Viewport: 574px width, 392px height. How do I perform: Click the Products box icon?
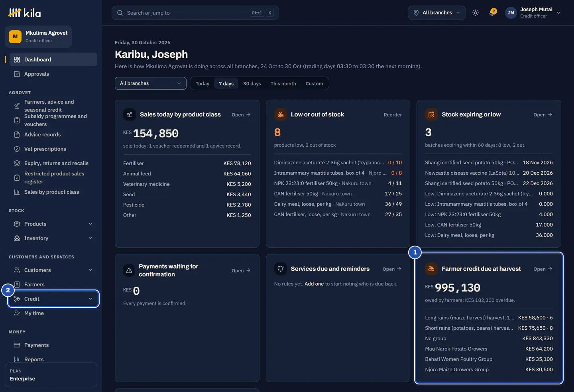[x=17, y=224]
